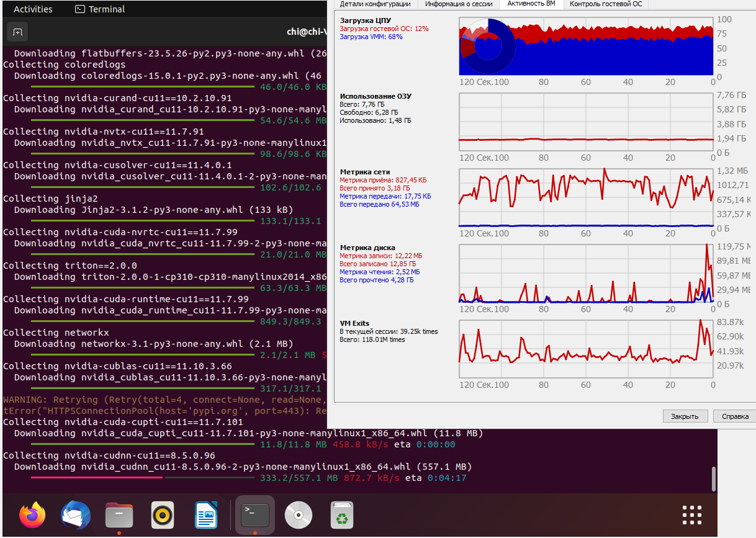Open the Files manager dock icon
This screenshot has height=538, width=756.
point(119,515)
